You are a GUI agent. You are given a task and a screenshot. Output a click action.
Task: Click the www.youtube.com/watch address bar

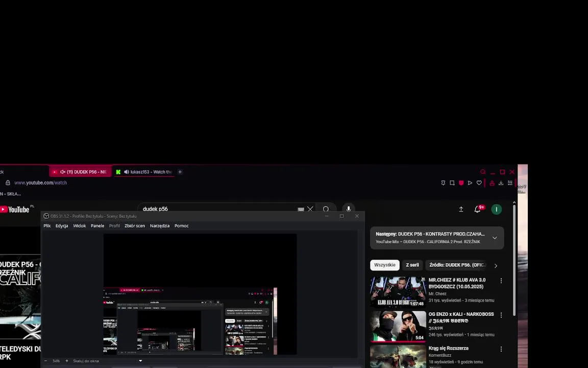click(x=40, y=183)
